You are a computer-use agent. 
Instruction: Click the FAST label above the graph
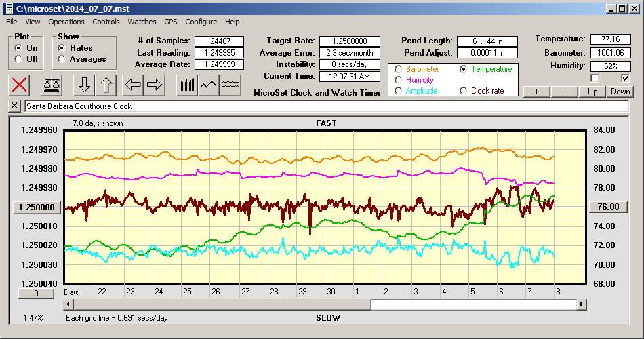click(326, 123)
